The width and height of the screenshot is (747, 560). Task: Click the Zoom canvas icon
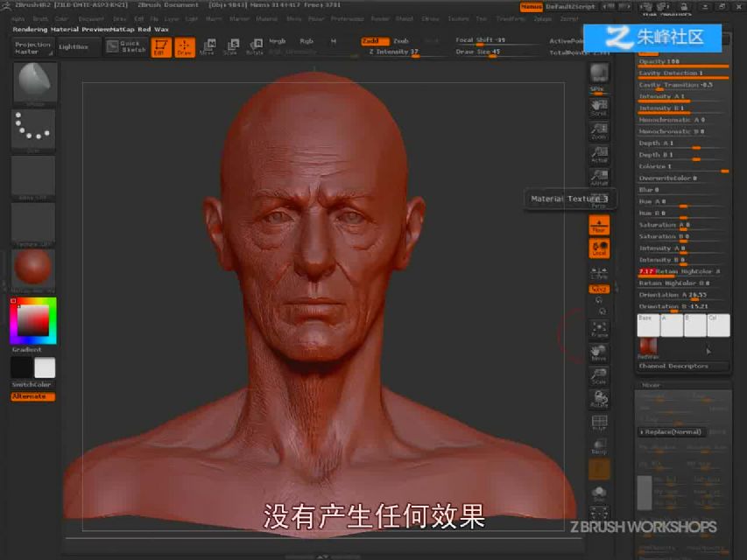coord(599,131)
